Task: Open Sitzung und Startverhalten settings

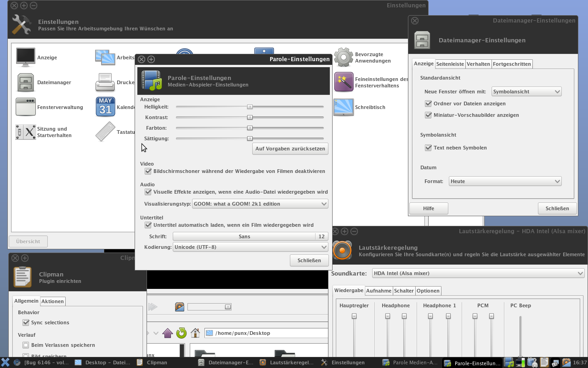Action: pos(26,132)
